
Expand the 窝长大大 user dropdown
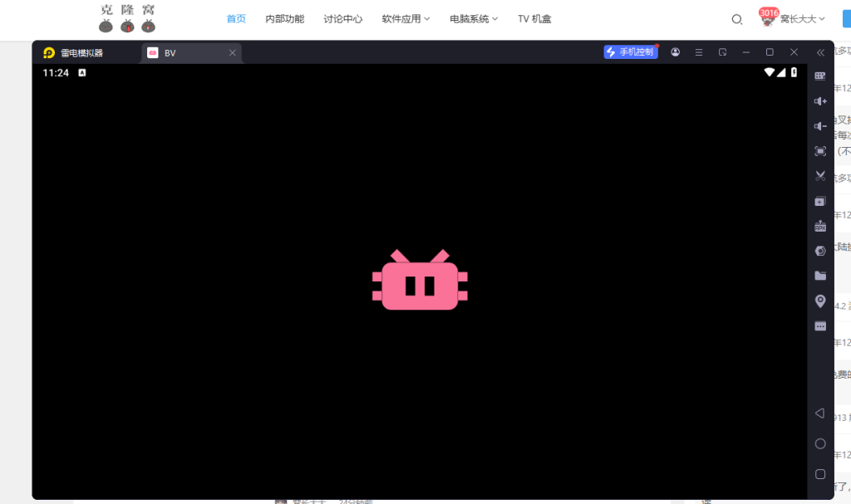(802, 19)
